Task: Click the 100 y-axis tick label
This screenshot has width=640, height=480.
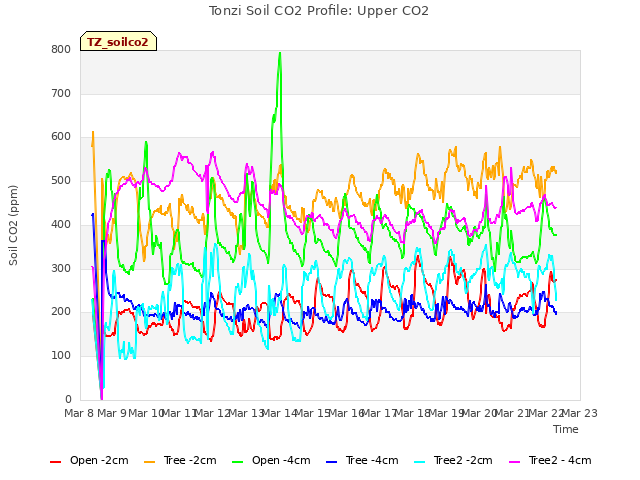Action: (x=61, y=356)
